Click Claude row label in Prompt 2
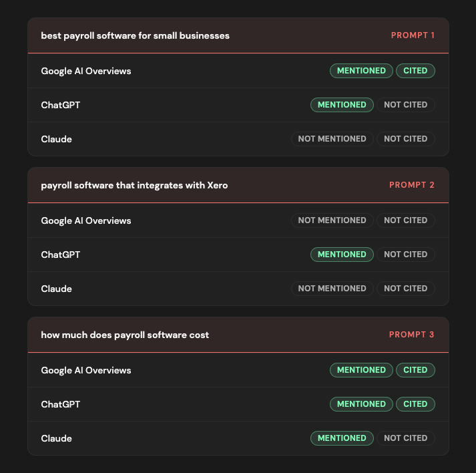Viewport: 476px width, 473px height. pos(57,289)
